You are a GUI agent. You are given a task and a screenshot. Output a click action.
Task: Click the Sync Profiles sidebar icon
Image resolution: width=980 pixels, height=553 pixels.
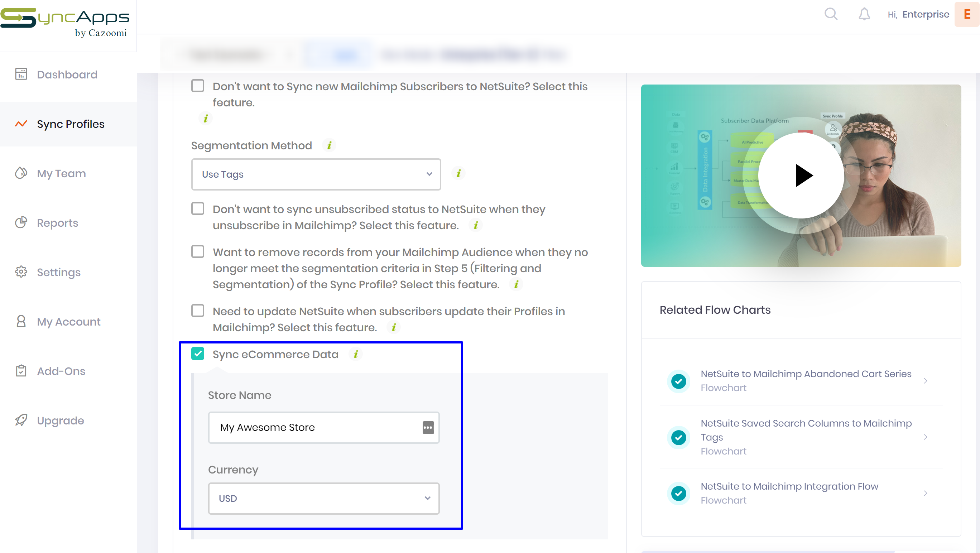coord(21,124)
